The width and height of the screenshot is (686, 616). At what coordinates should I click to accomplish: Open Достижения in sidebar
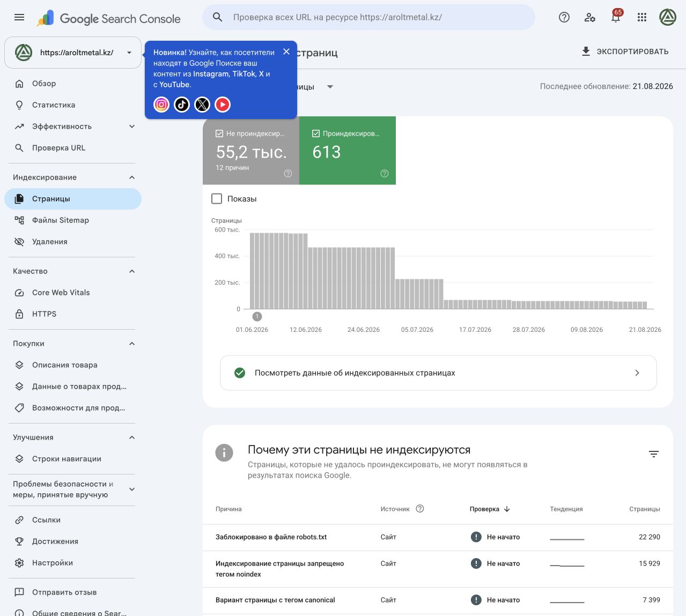tap(73, 541)
